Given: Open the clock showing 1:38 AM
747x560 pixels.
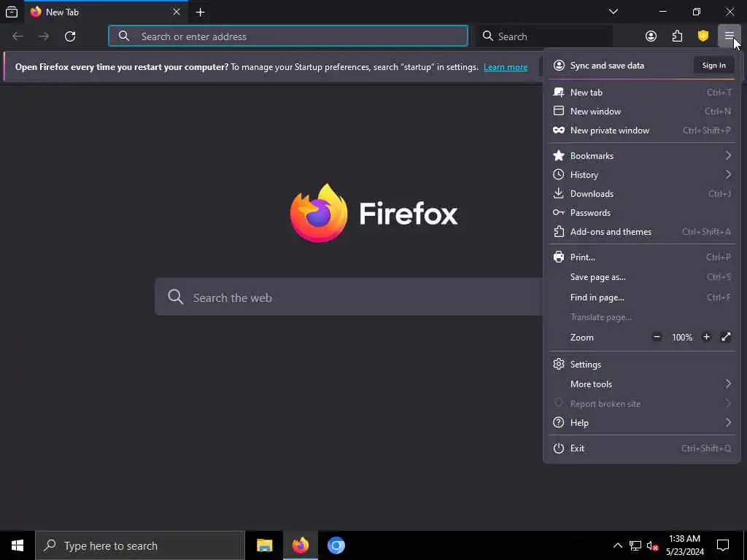Looking at the screenshot, I should [x=685, y=545].
